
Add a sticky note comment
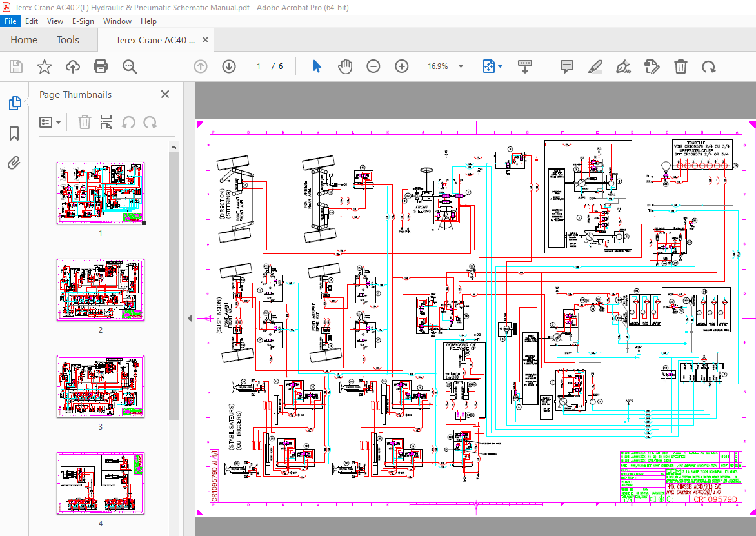pos(567,66)
